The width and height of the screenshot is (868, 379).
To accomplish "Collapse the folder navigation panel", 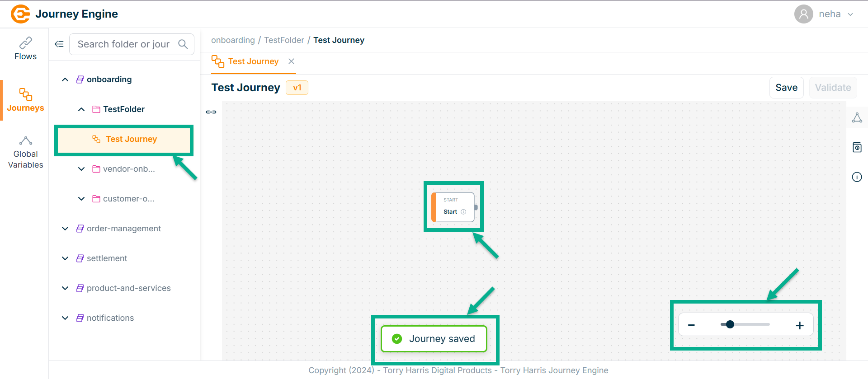I will point(59,44).
